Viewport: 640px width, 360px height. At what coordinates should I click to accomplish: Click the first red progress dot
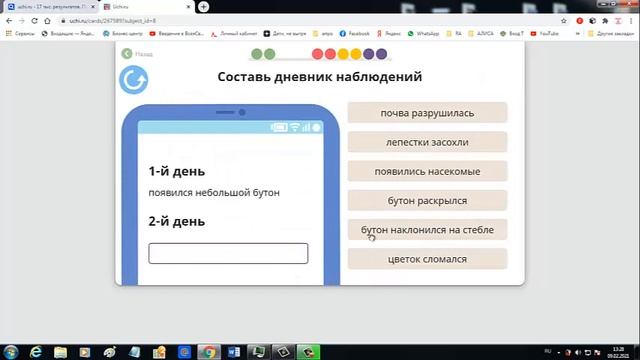tap(317, 54)
